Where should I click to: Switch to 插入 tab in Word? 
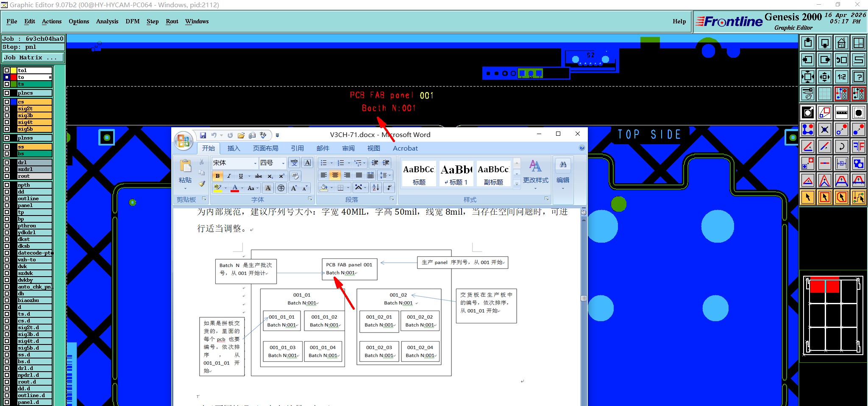(234, 148)
